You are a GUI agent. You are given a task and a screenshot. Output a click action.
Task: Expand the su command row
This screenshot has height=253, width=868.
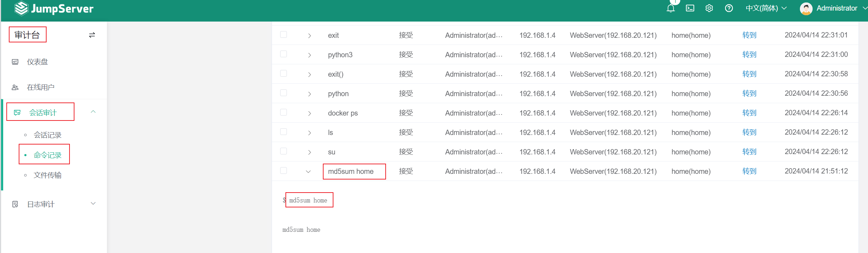(309, 152)
